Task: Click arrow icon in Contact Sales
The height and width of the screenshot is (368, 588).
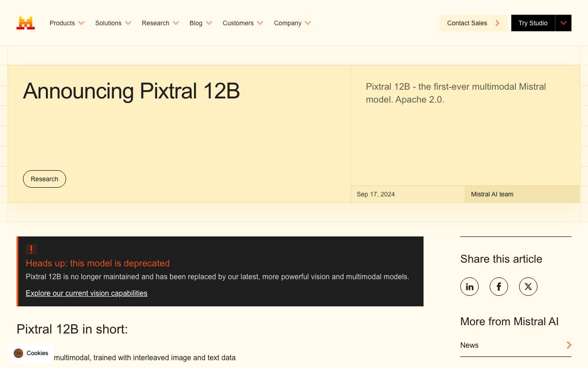Action: pos(498,23)
